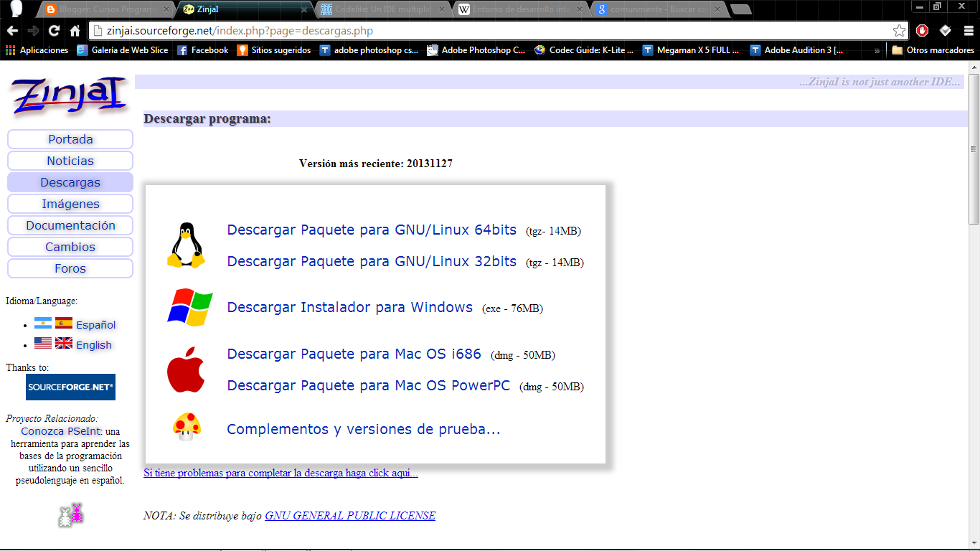The width and height of the screenshot is (980, 551).
Task: Open the GNU GENERAL PUBLIC LICENSE link
Action: pyautogui.click(x=351, y=515)
